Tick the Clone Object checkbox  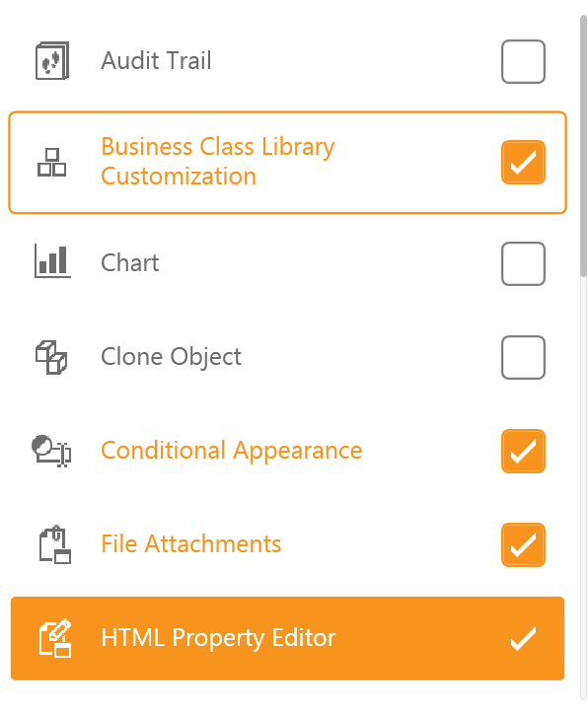tap(523, 357)
